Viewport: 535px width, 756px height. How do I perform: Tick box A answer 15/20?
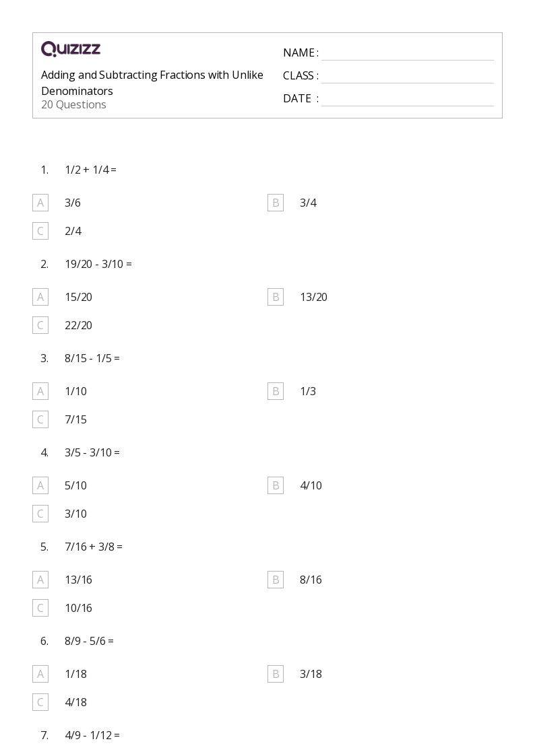coord(40,297)
